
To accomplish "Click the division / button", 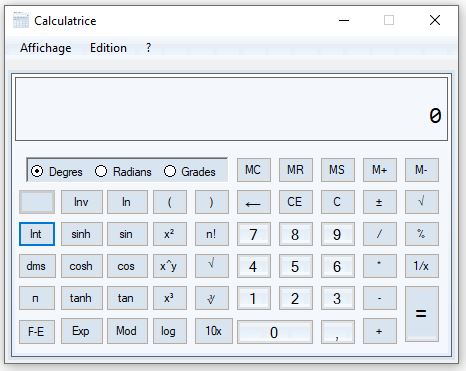I will pos(380,234).
